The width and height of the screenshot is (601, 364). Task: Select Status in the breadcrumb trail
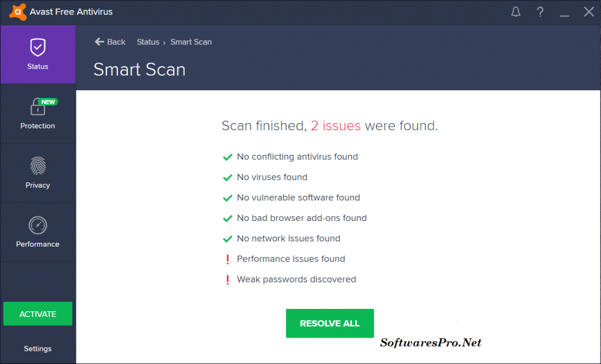(148, 42)
